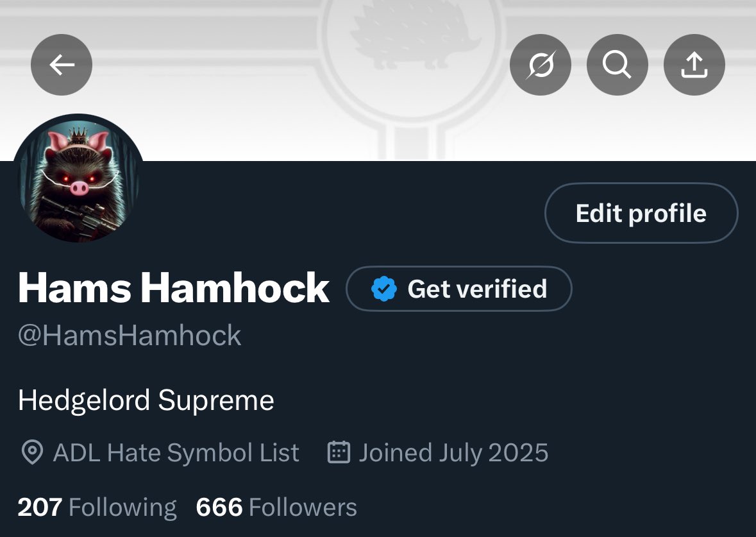The width and height of the screenshot is (756, 537).
Task: Click the Get verified button
Action: click(459, 289)
